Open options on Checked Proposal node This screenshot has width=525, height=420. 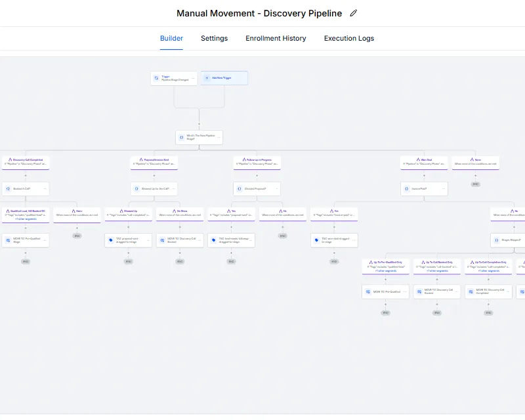276,189
